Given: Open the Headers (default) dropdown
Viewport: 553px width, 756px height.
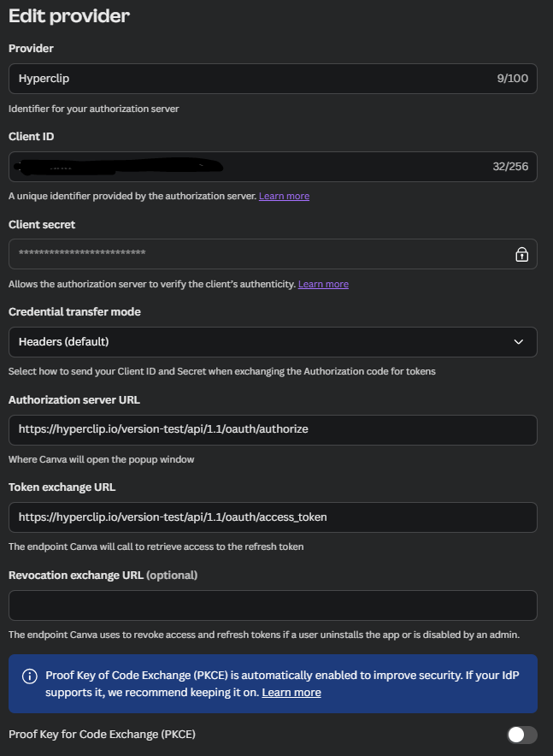Looking at the screenshot, I should click(x=273, y=342).
